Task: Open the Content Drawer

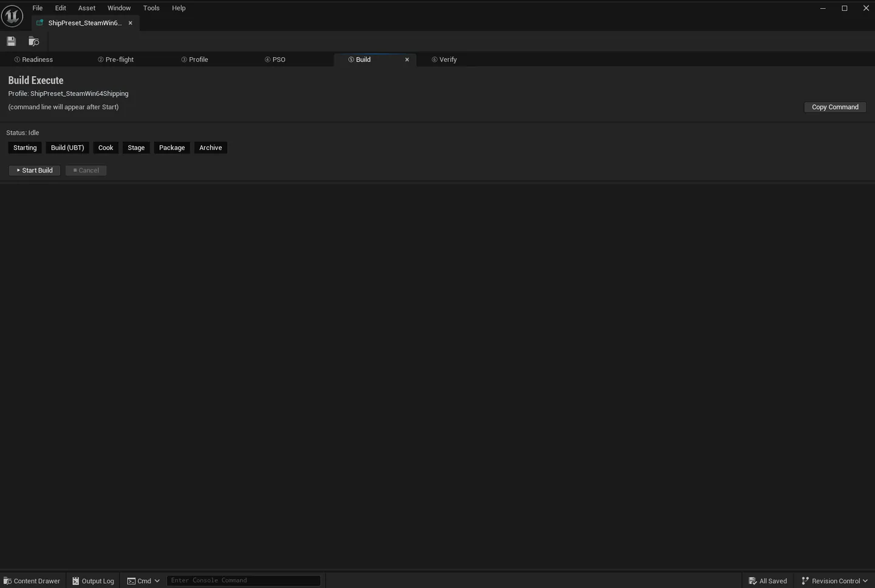Action: [32, 581]
